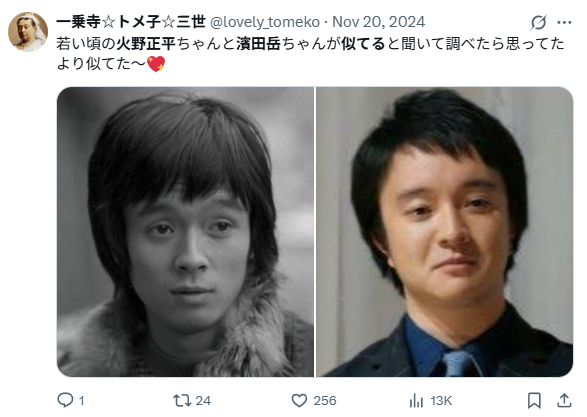Click the bold 似てる text
The image size is (587, 417).
363,44
